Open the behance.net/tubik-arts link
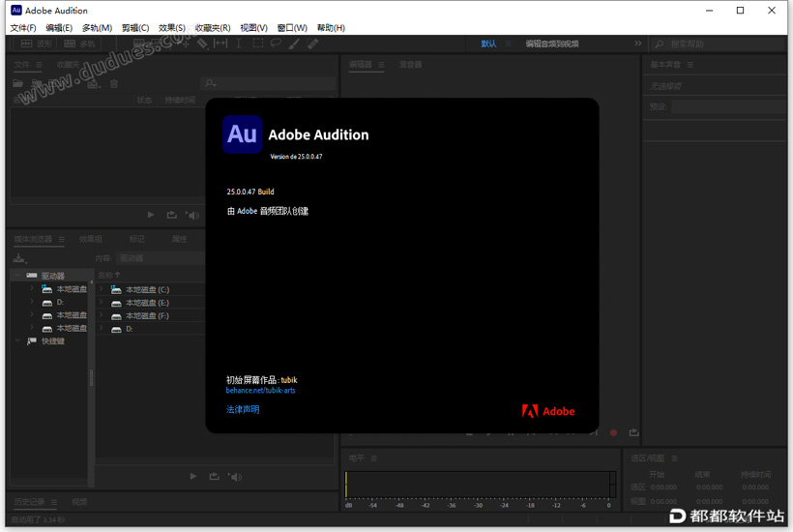793x532 pixels. pyautogui.click(x=260, y=391)
